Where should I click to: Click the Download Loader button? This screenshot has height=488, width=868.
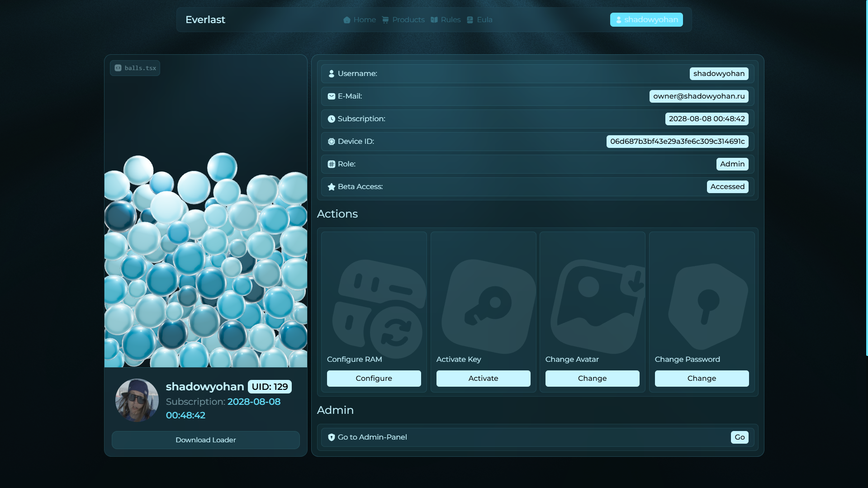coord(206,440)
